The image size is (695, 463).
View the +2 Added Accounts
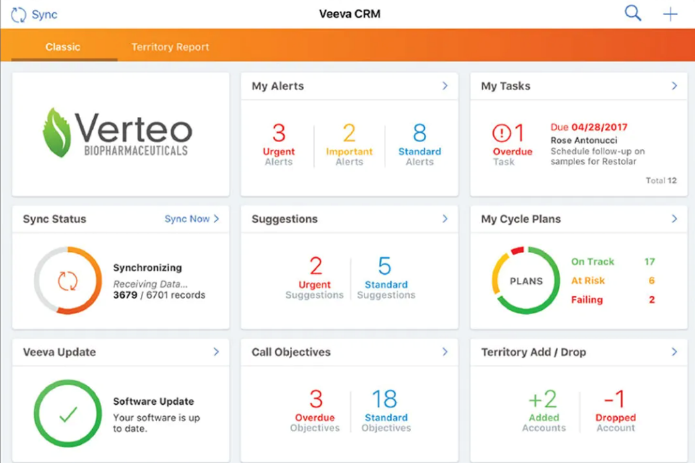click(x=544, y=410)
